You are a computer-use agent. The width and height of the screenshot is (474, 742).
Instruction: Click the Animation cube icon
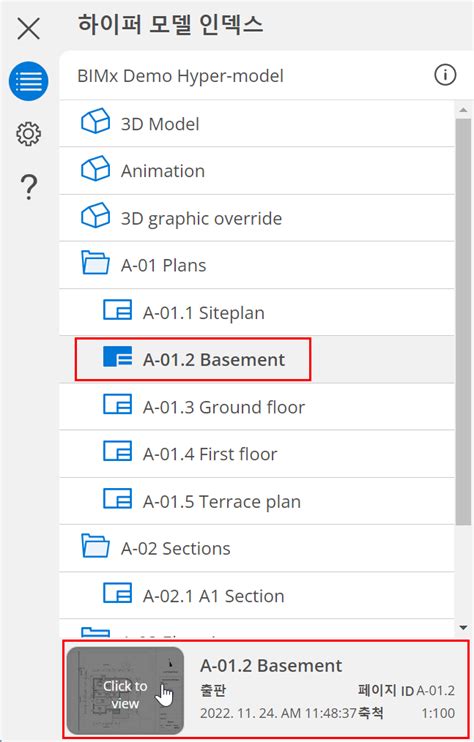(x=96, y=168)
